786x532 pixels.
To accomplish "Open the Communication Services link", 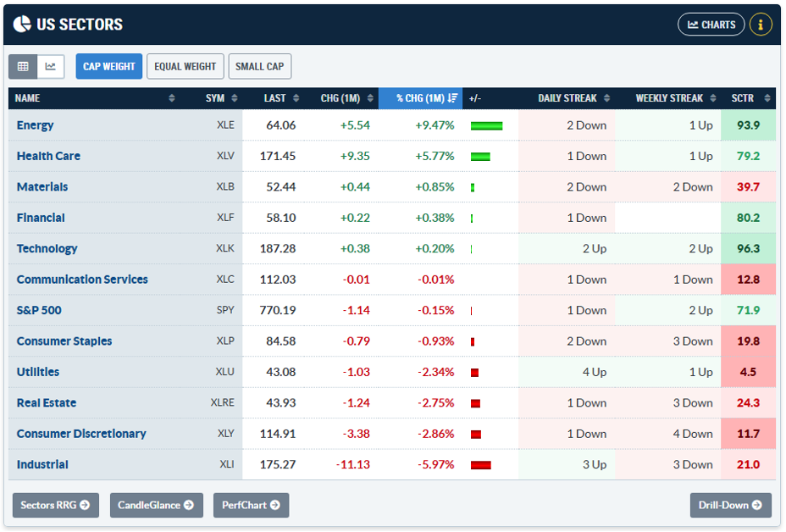I will coord(82,280).
